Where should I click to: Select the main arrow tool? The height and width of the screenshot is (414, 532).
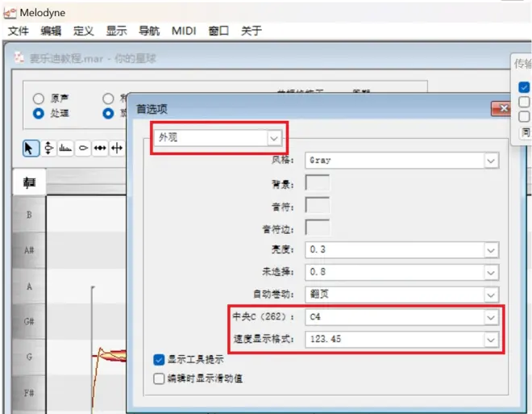click(x=31, y=148)
